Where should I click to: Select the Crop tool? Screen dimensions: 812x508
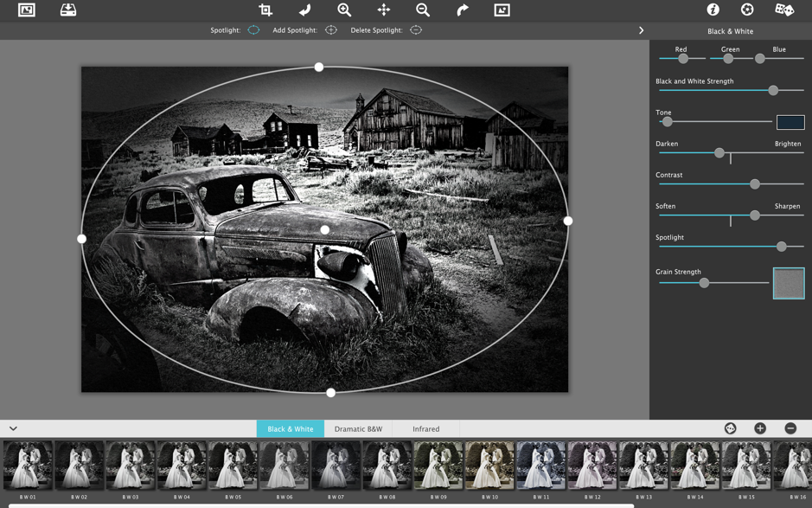click(x=265, y=10)
